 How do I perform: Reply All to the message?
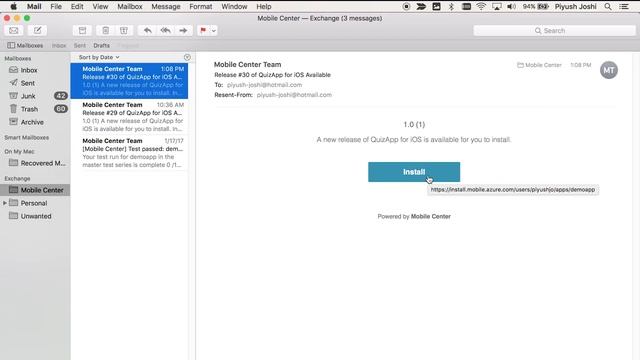click(x=165, y=31)
